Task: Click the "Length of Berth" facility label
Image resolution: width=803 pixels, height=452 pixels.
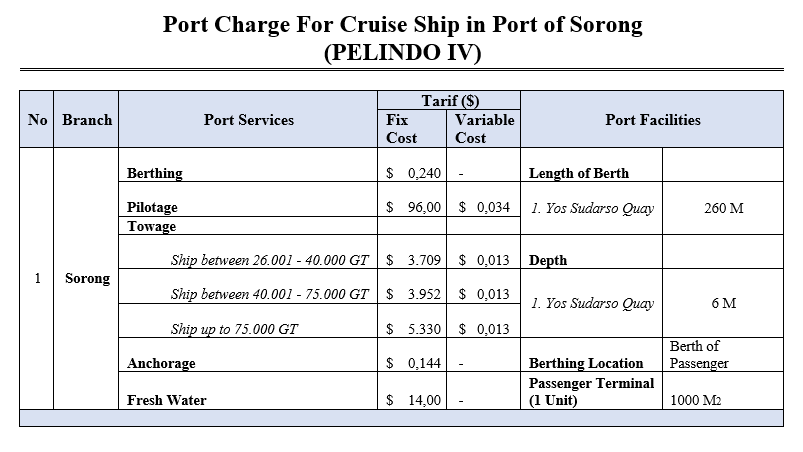Action: (x=578, y=173)
